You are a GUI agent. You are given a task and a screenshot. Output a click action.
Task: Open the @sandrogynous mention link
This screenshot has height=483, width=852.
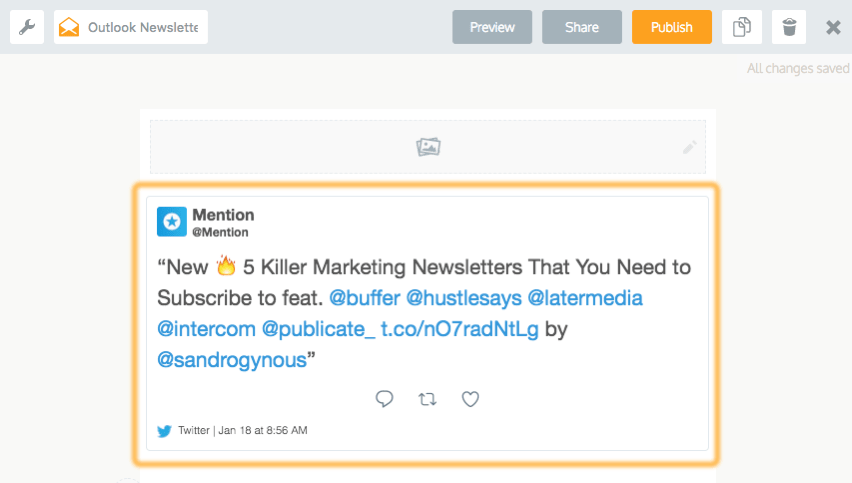pyautogui.click(x=232, y=360)
